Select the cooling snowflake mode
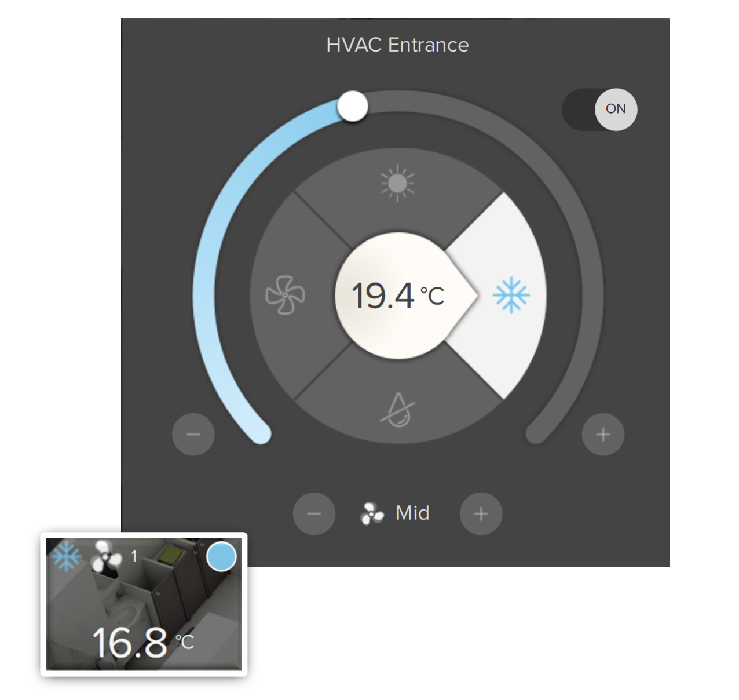Screen dimensions: 739x700 (511, 296)
